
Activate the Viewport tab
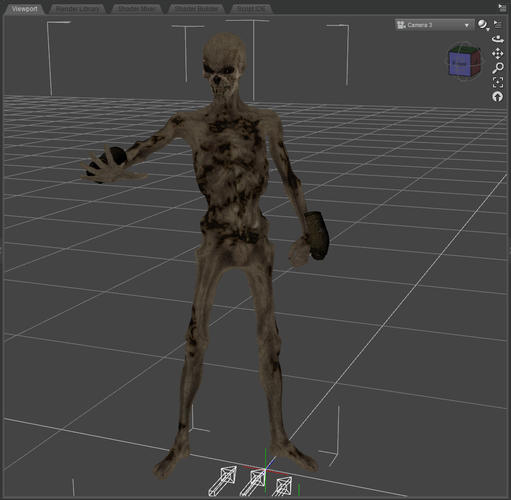click(x=24, y=9)
